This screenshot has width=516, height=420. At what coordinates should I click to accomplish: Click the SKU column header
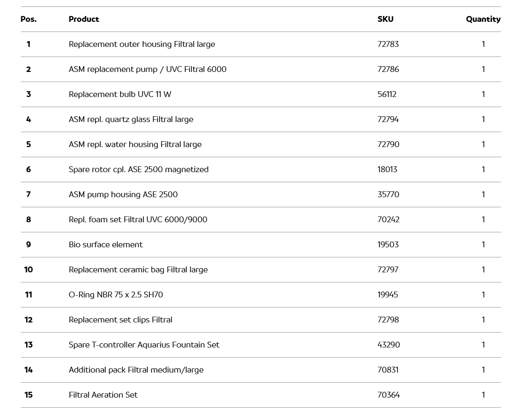(x=385, y=19)
